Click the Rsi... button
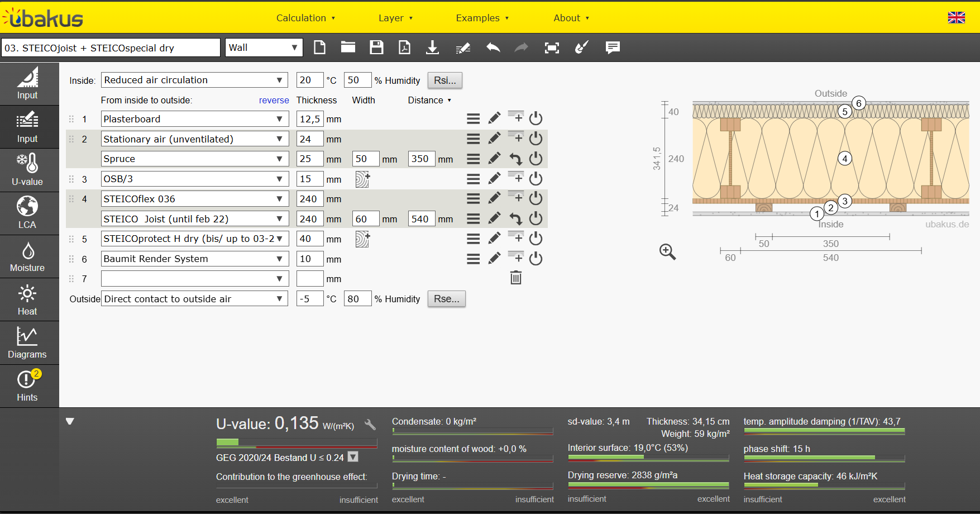The height and width of the screenshot is (514, 980). (x=444, y=80)
